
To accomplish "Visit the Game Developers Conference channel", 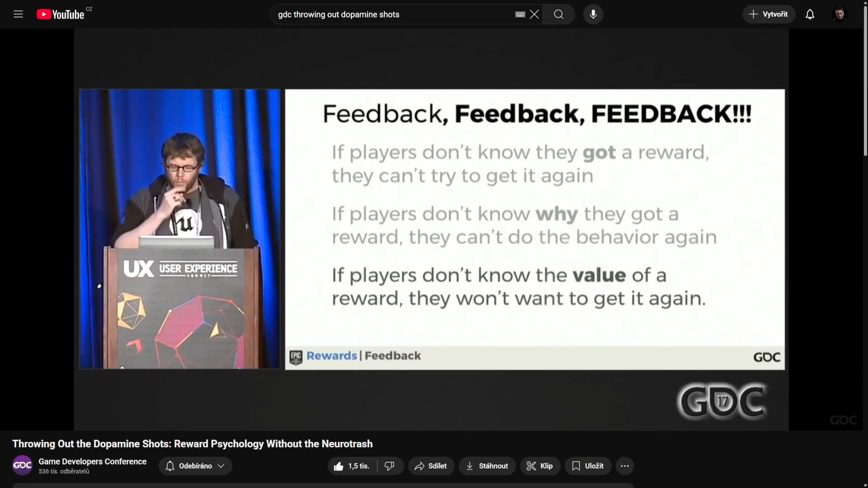I will [92, 461].
